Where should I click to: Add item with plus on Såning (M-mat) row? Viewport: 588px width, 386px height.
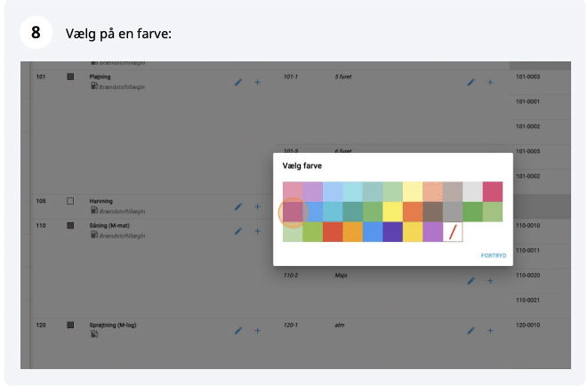tap(257, 231)
